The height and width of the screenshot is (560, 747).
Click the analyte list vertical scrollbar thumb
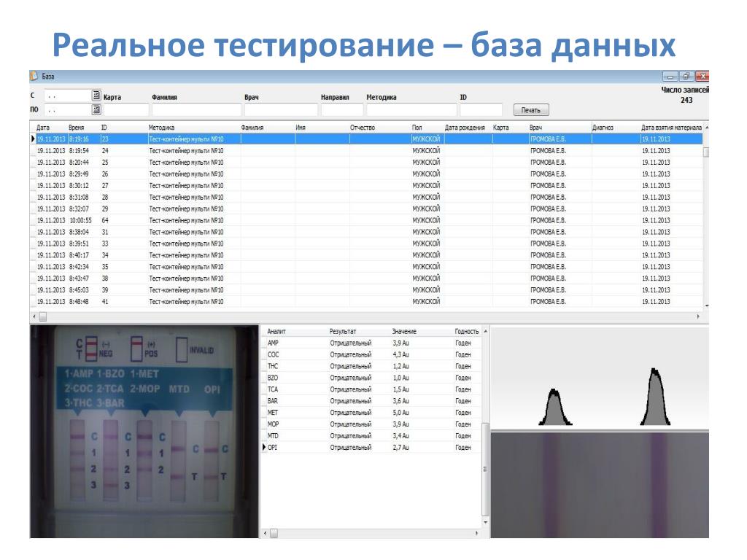[485, 469]
